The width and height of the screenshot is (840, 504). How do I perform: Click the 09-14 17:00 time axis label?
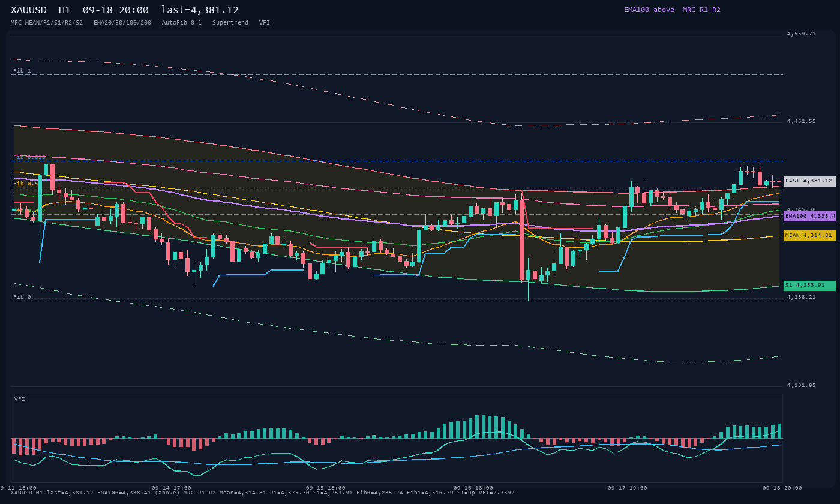pos(172,488)
